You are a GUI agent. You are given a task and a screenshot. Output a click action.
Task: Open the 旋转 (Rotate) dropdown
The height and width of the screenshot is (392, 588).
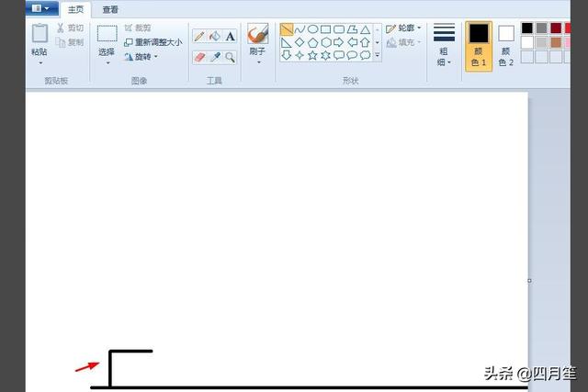tap(141, 57)
